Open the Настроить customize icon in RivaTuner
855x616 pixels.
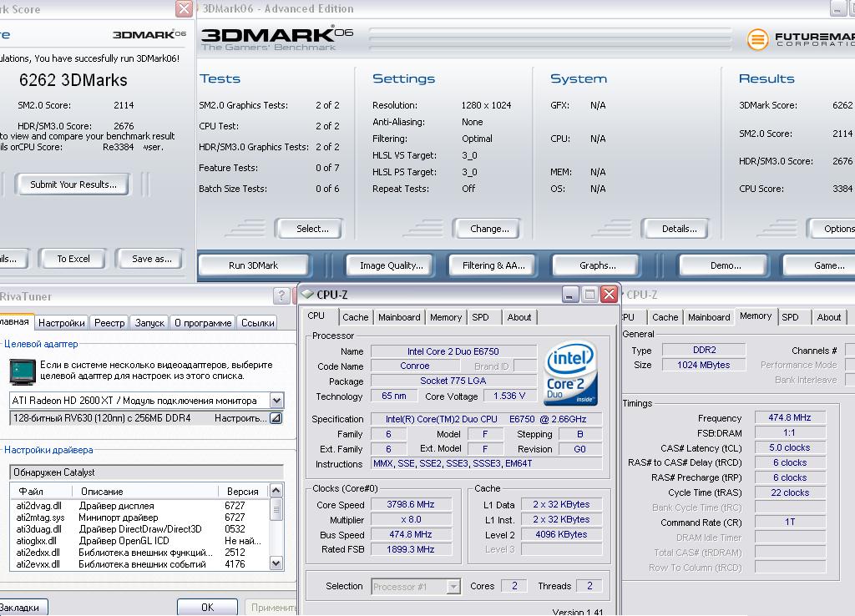pos(276,418)
